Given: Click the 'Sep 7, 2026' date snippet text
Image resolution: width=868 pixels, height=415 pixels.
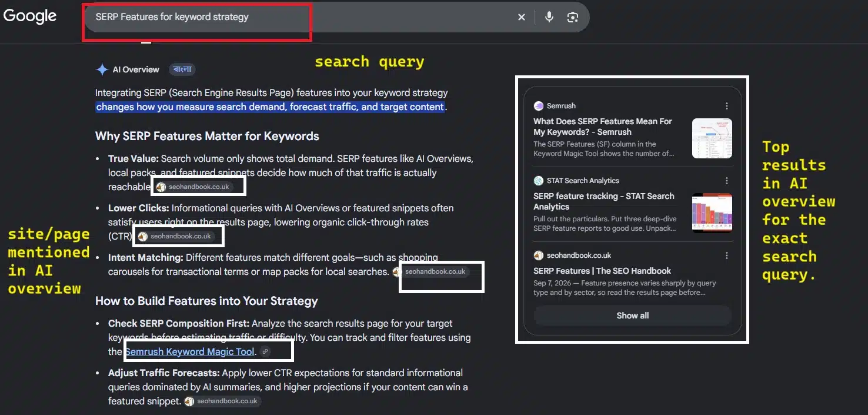Looking at the screenshot, I should coord(553,283).
